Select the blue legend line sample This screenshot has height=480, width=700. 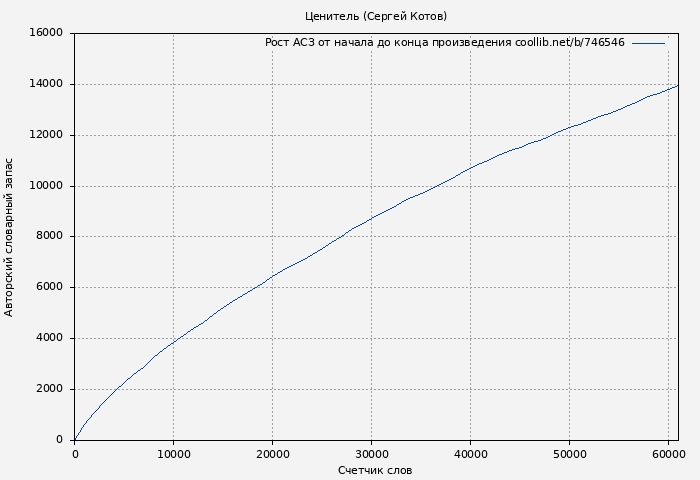[648, 43]
